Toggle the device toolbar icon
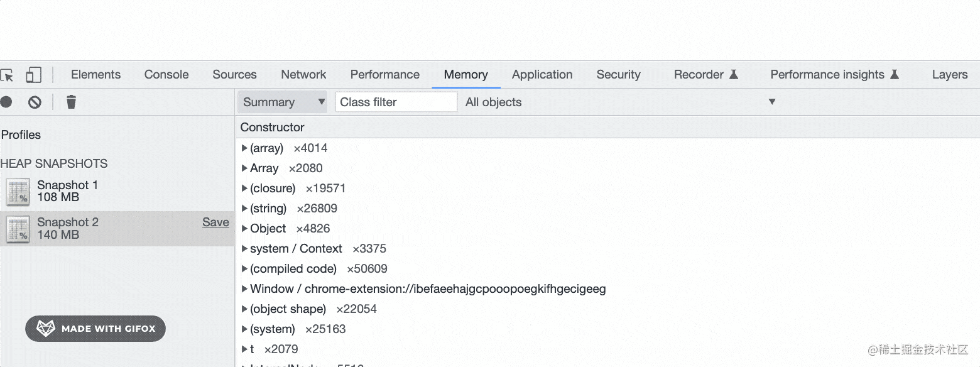This screenshot has height=367, width=980. [33, 75]
